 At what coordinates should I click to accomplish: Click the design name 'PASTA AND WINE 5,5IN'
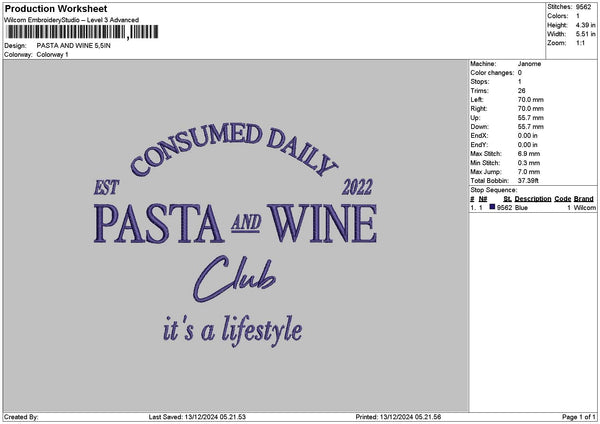pyautogui.click(x=73, y=46)
